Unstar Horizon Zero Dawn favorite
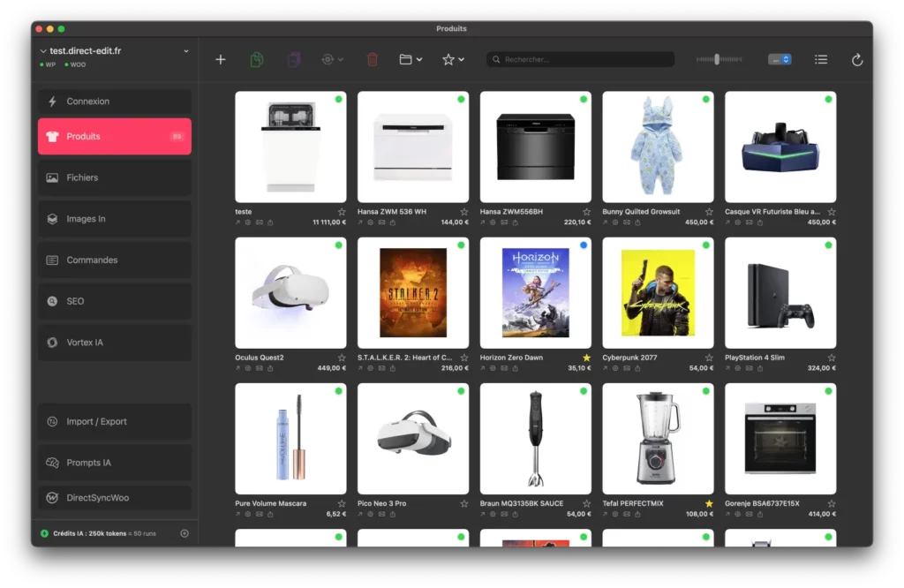 coord(586,358)
